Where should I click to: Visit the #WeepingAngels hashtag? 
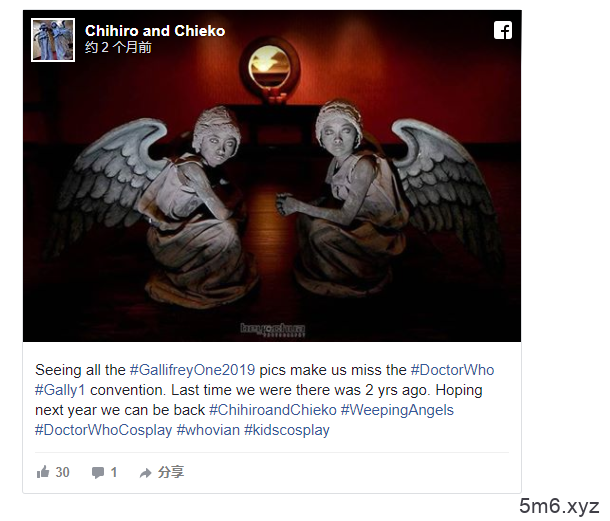point(397,410)
